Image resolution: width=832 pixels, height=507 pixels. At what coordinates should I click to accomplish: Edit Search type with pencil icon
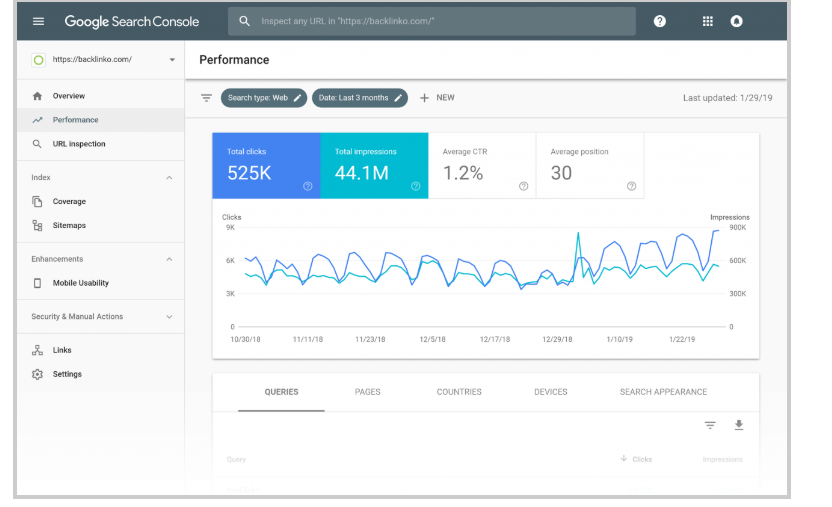click(298, 98)
